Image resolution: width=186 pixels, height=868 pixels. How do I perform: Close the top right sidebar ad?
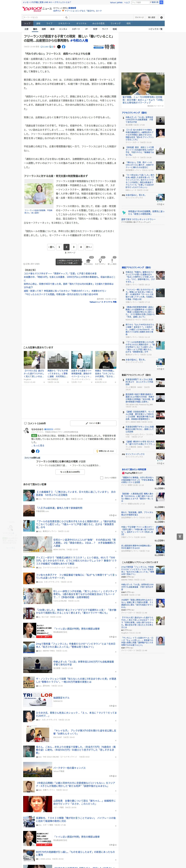click(163, 73)
